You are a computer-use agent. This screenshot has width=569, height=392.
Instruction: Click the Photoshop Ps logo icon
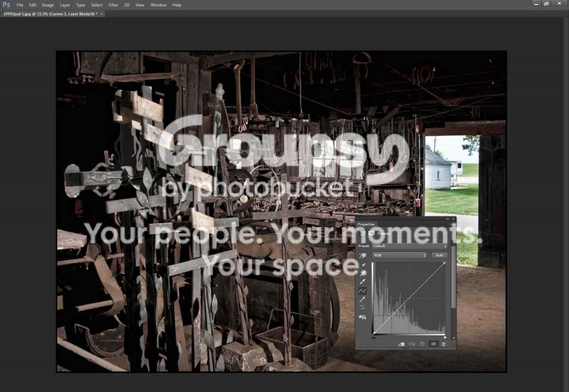[x=6, y=4]
